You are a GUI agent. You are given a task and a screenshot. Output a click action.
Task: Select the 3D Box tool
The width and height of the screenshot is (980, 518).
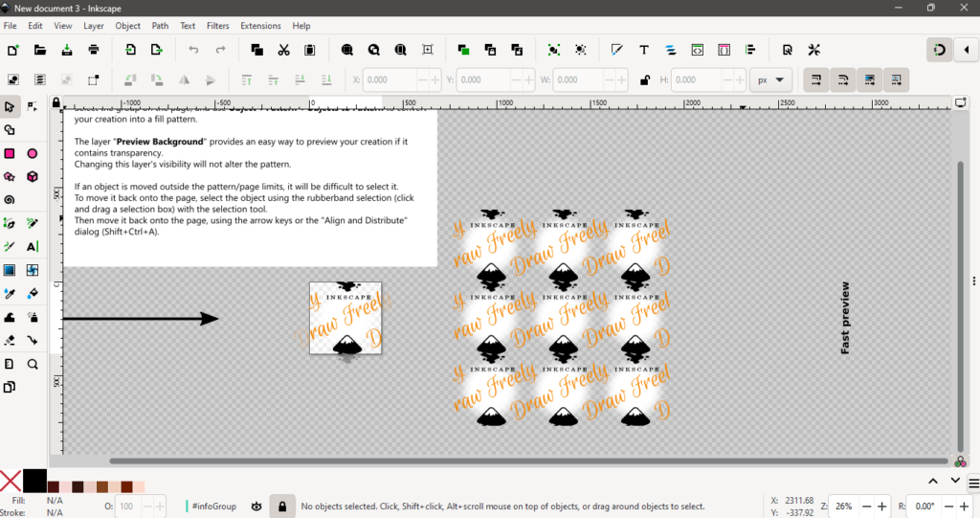33,177
